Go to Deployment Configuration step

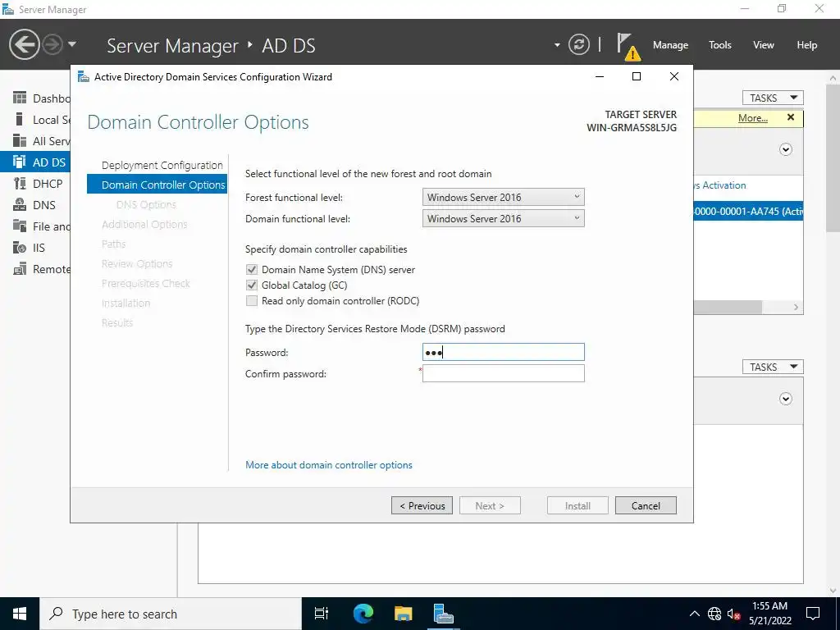(162, 165)
